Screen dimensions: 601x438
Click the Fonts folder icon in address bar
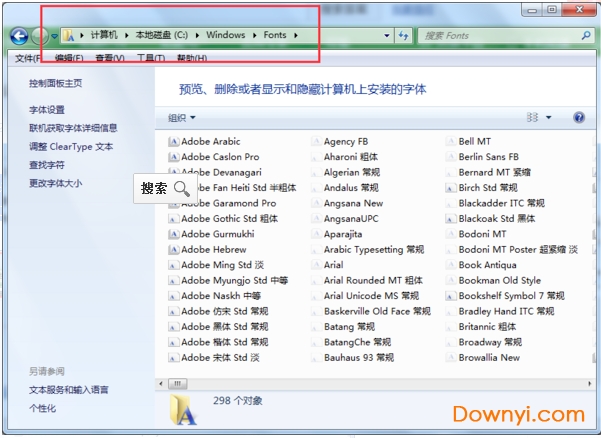point(69,35)
